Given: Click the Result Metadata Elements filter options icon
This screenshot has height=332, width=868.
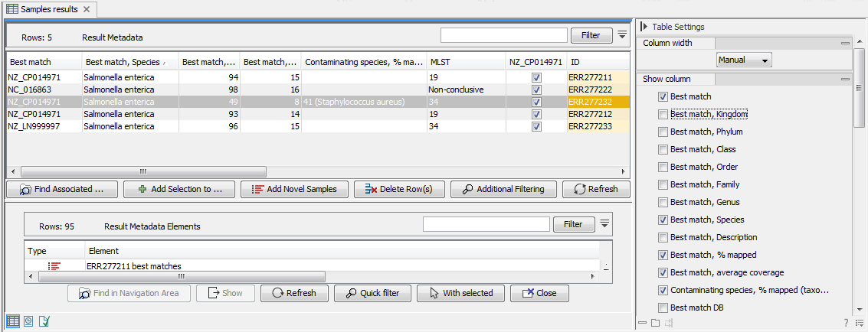Looking at the screenshot, I should tap(604, 223).
